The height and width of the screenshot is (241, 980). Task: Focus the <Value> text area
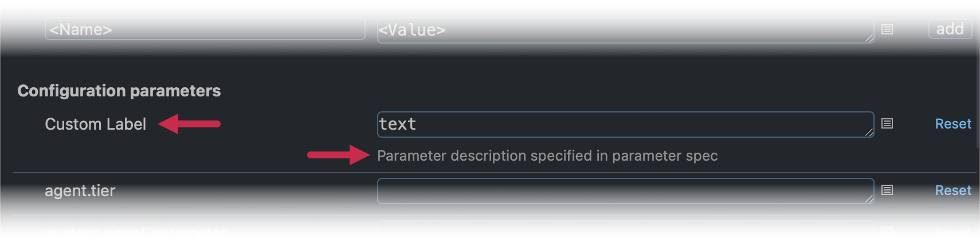point(625,30)
